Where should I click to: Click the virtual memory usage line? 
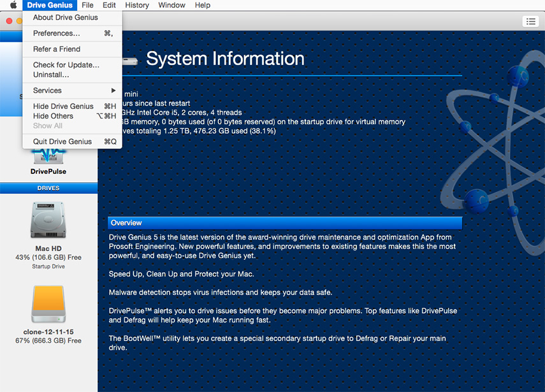(x=263, y=122)
